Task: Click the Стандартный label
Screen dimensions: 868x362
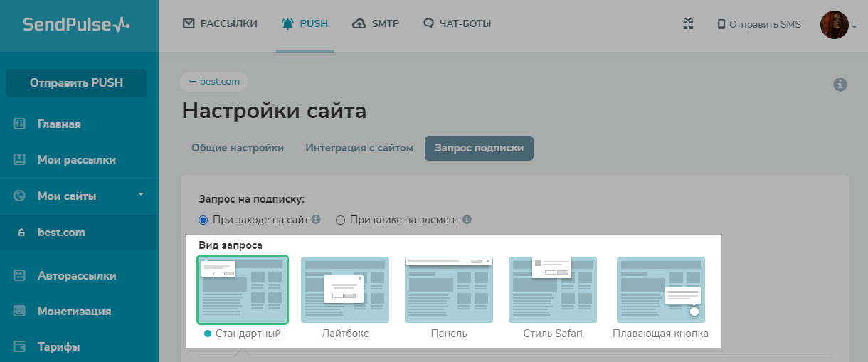Action: [x=248, y=334]
